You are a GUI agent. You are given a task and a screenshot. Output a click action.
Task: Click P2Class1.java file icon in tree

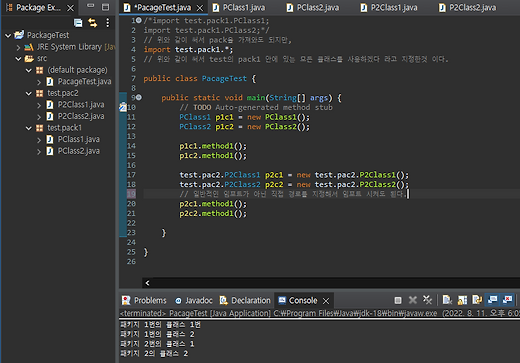click(x=50, y=105)
